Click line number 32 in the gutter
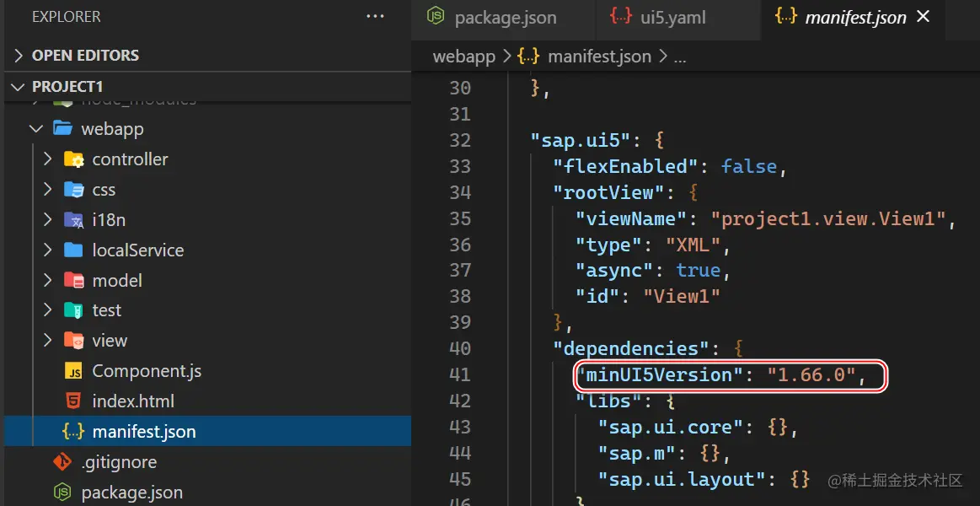980x506 pixels. [x=460, y=140]
